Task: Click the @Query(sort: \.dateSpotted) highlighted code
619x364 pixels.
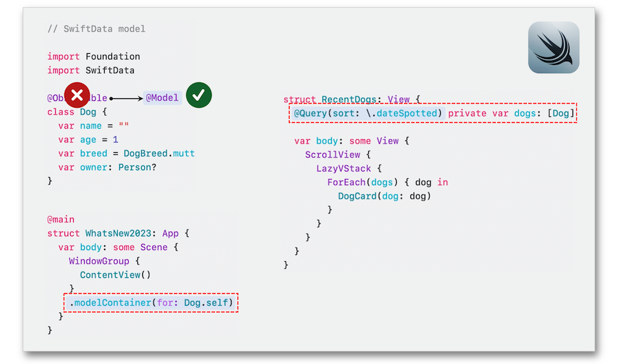Action: [369, 113]
